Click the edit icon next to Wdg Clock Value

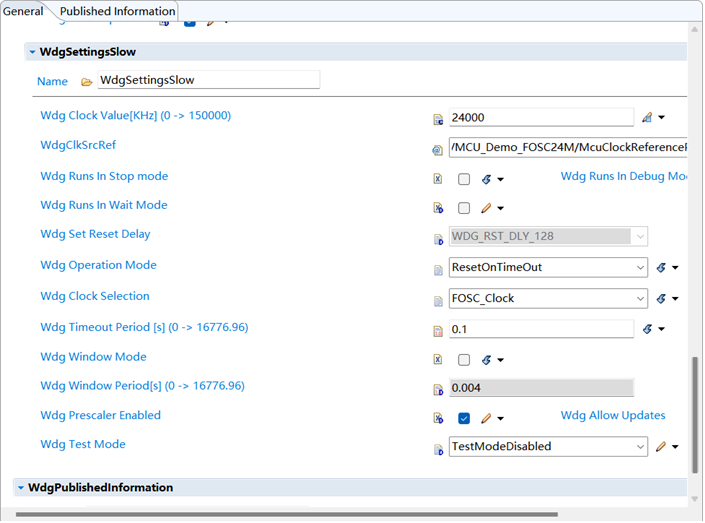tap(647, 117)
